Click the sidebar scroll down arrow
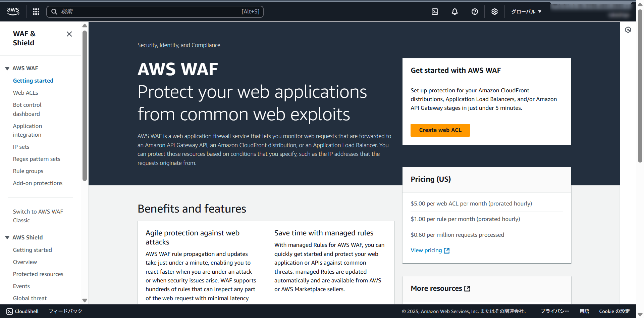The width and height of the screenshot is (644, 318). click(x=85, y=300)
